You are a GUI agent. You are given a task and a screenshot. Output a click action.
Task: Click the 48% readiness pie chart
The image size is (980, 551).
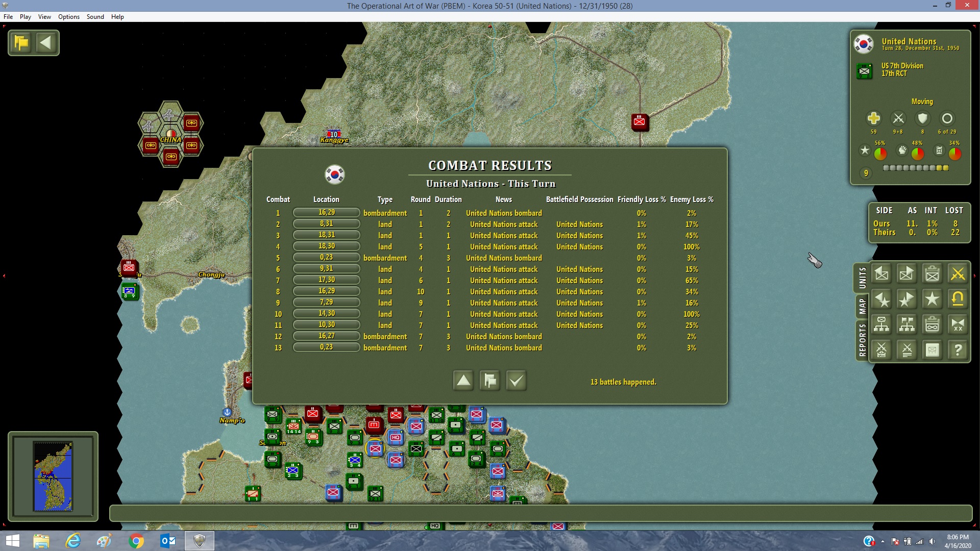tap(918, 154)
